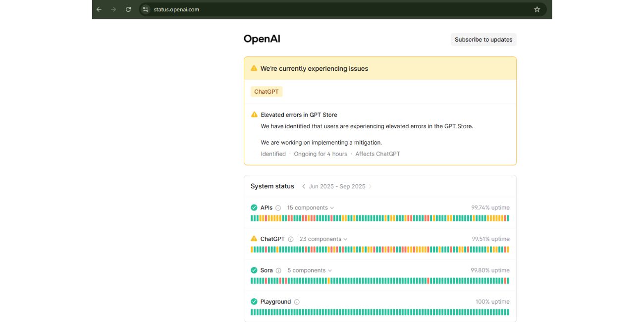Viewport: 644px width, 322px height.
Task: Show next date range in System status
Action: coord(370,187)
